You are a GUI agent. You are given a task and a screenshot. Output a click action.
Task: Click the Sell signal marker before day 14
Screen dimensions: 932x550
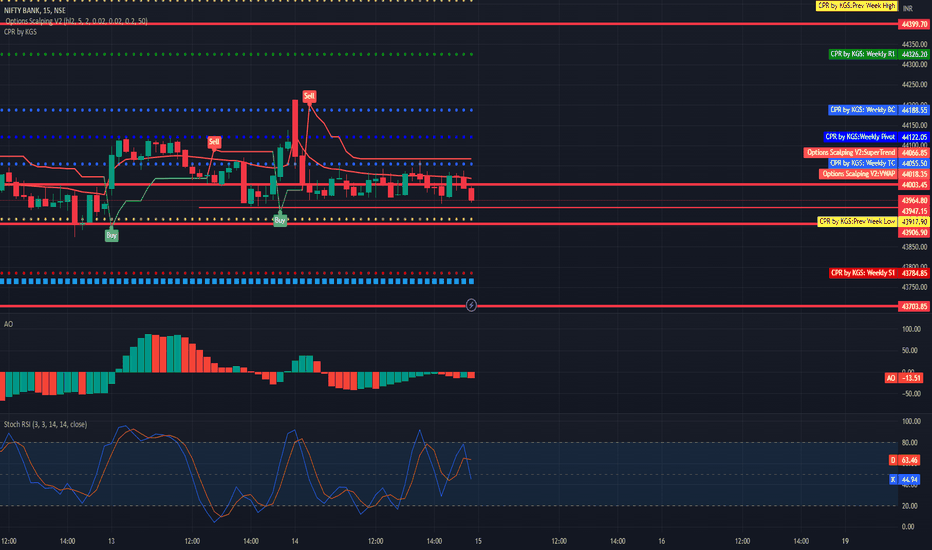(x=214, y=142)
